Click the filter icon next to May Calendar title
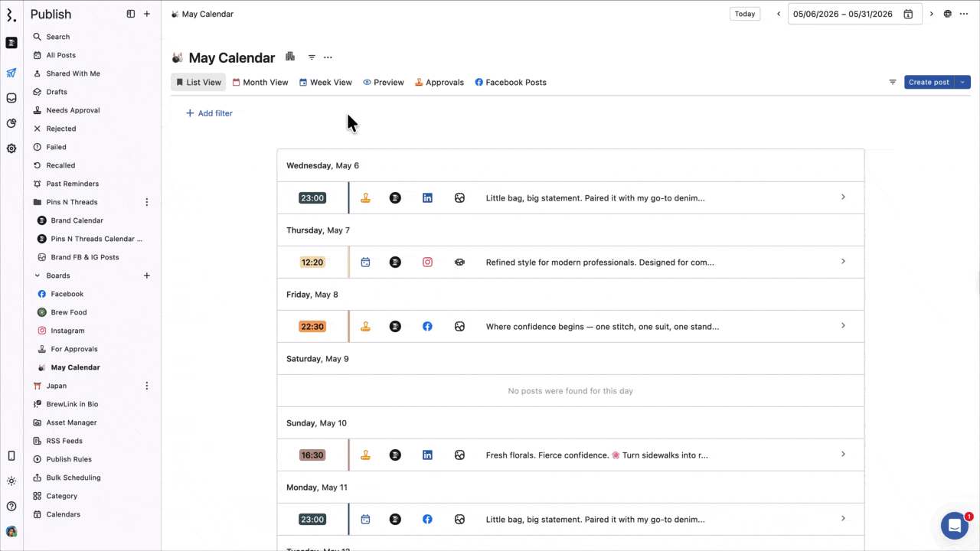 tap(312, 57)
